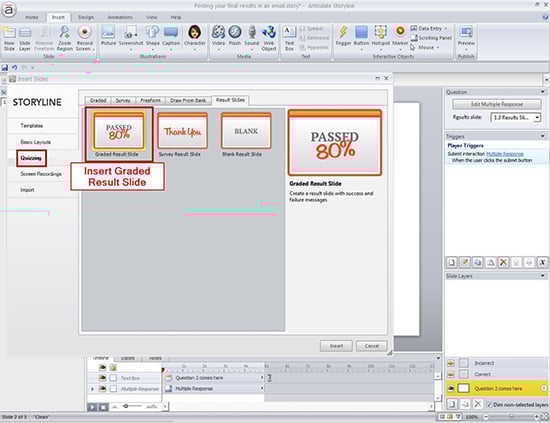Image resolution: width=550 pixels, height=423 pixels.
Task: Insert a Web Object
Action: (269, 38)
